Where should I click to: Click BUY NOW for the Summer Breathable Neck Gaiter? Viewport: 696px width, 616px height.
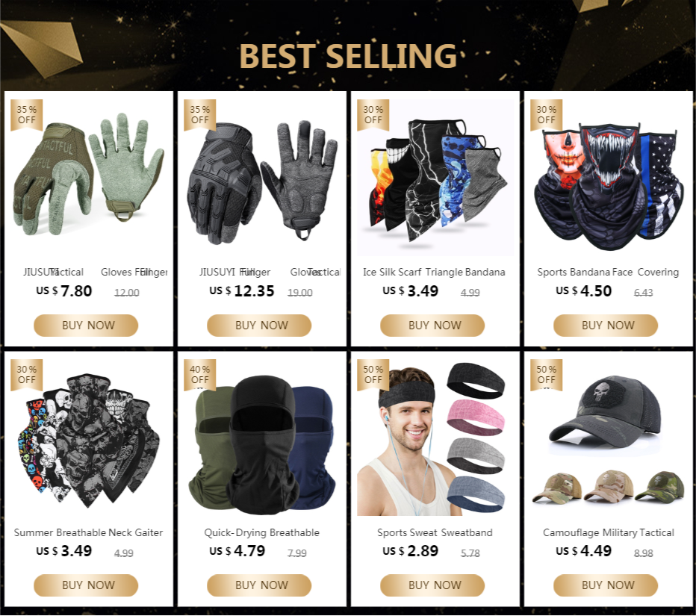point(86,585)
